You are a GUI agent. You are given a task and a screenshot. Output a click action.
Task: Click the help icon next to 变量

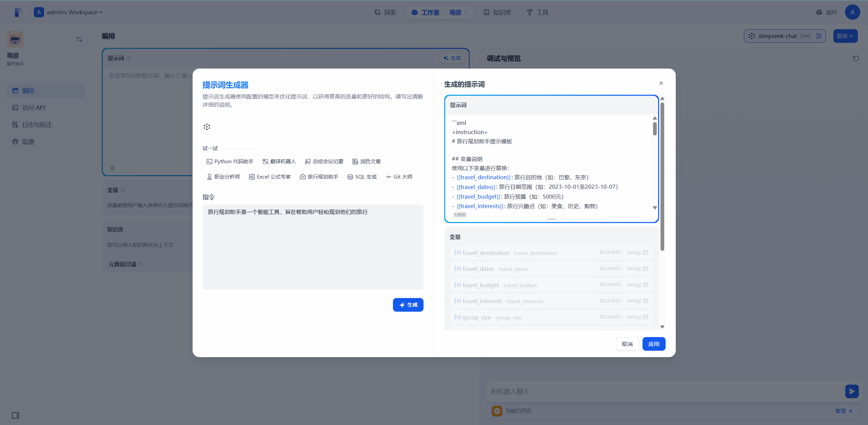123,190
